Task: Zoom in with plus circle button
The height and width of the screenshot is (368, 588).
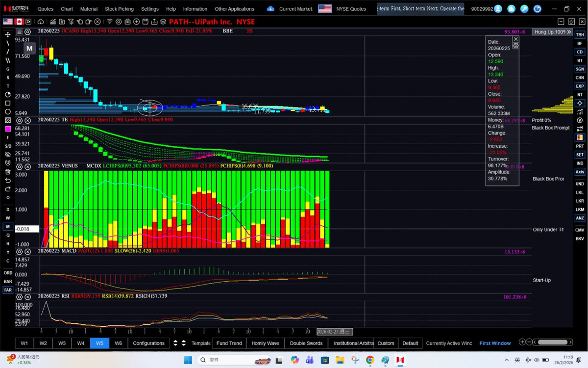Action: tap(522, 342)
